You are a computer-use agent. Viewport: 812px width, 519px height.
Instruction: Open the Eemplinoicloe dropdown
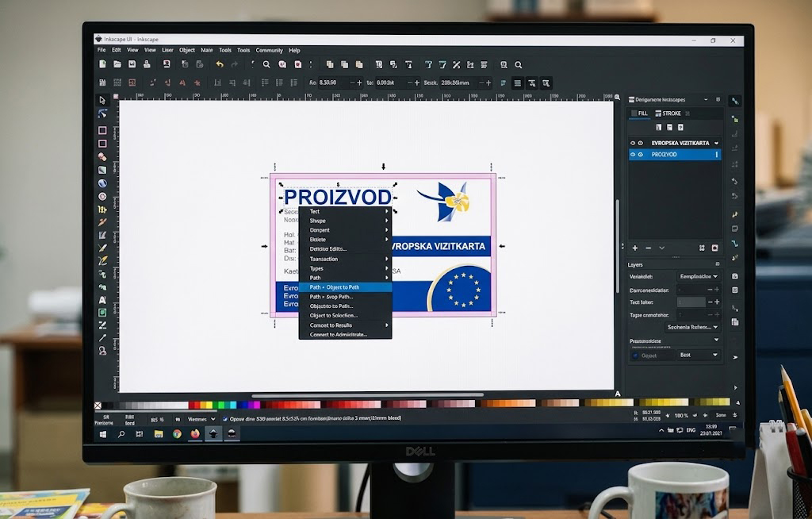pos(699,276)
